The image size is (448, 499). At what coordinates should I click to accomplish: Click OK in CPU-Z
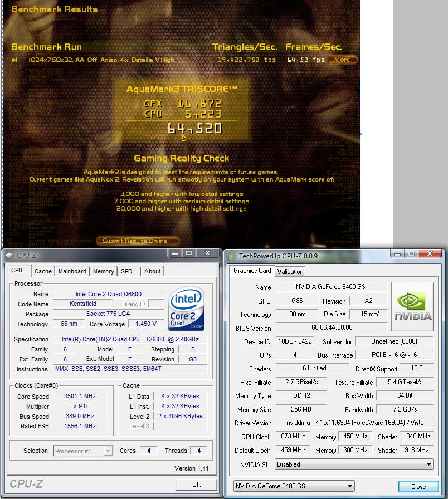pyautogui.click(x=196, y=485)
